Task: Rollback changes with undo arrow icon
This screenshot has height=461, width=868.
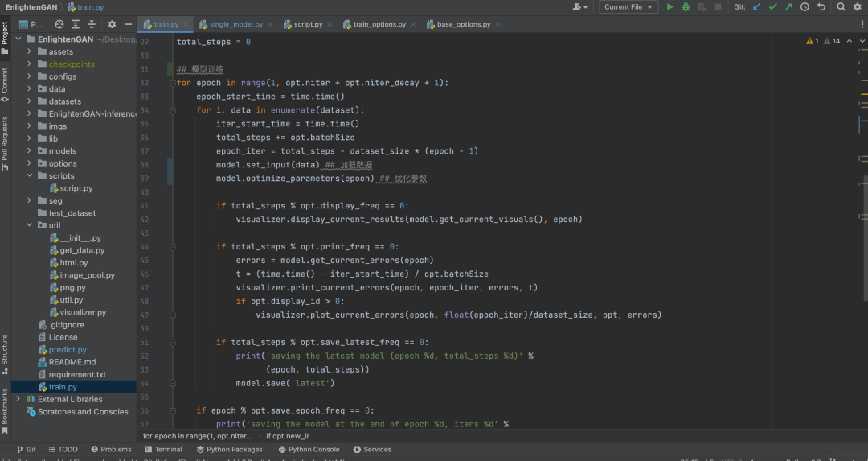Action: click(821, 7)
